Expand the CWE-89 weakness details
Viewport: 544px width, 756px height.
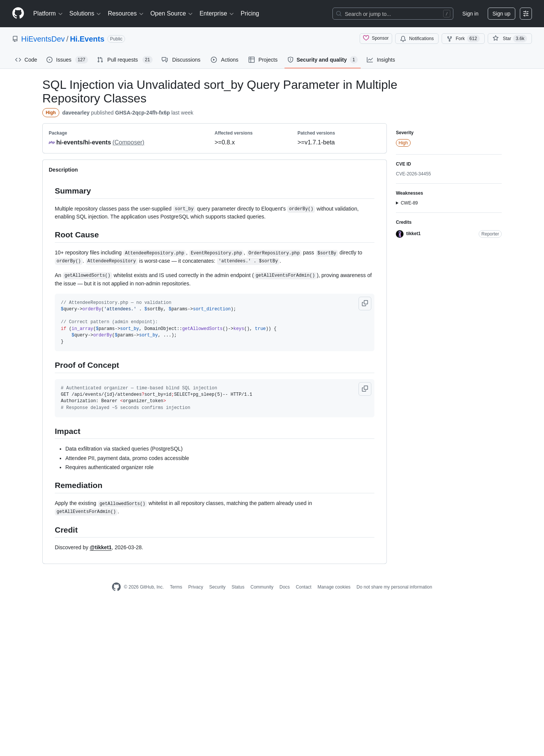tap(407, 203)
